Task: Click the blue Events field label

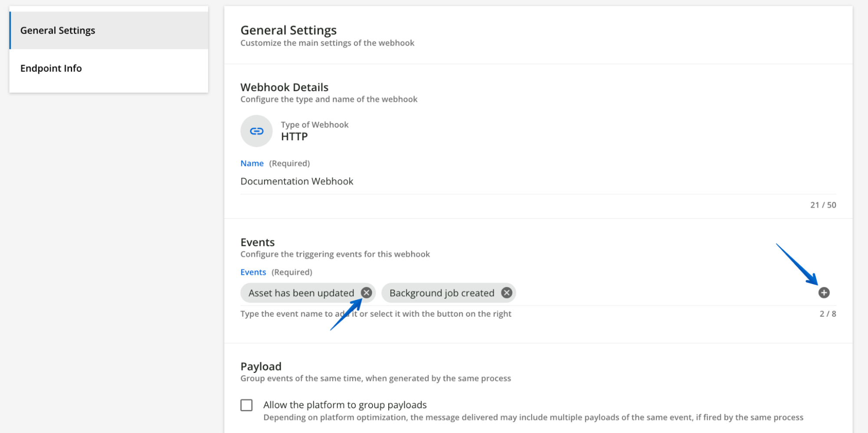Action: pyautogui.click(x=253, y=272)
